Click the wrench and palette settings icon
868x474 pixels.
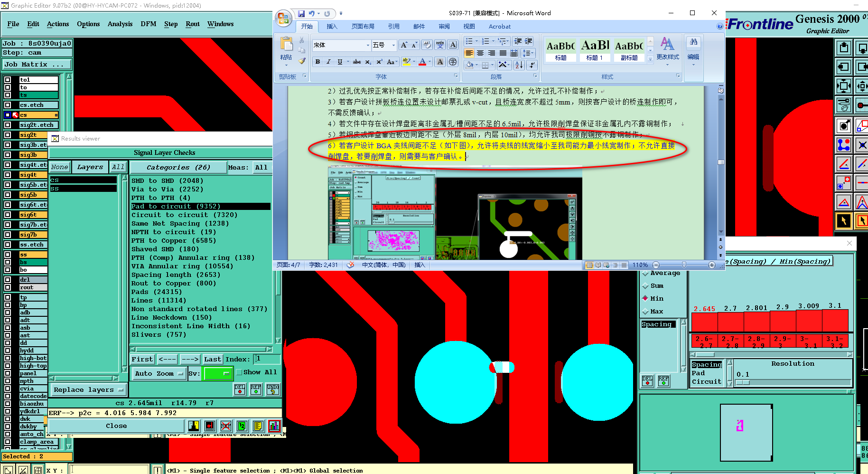[844, 104]
